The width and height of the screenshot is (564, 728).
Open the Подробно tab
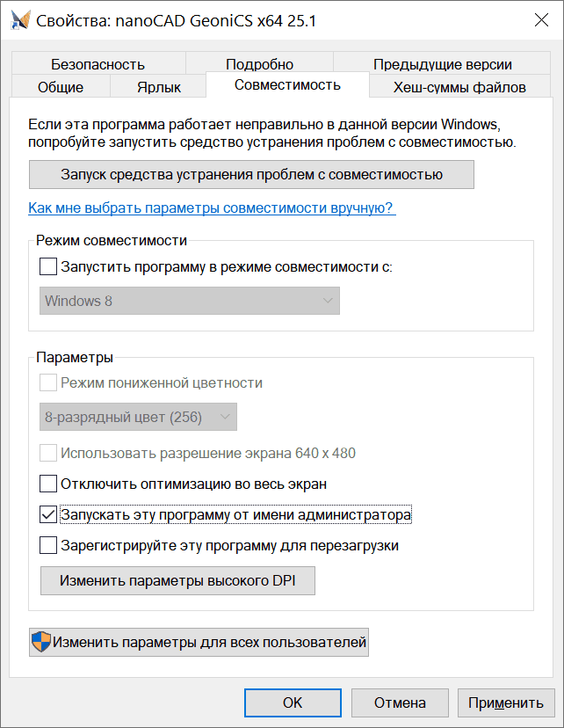coord(259,64)
